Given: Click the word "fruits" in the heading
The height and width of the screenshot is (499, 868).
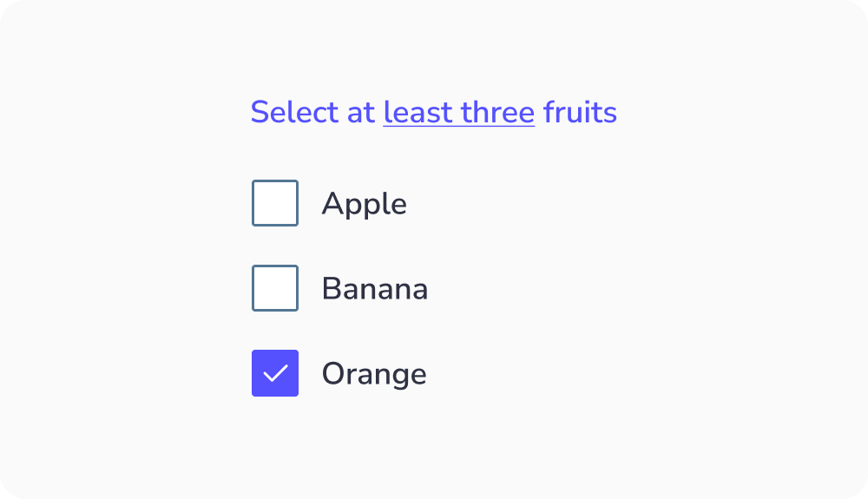Looking at the screenshot, I should 580,113.
